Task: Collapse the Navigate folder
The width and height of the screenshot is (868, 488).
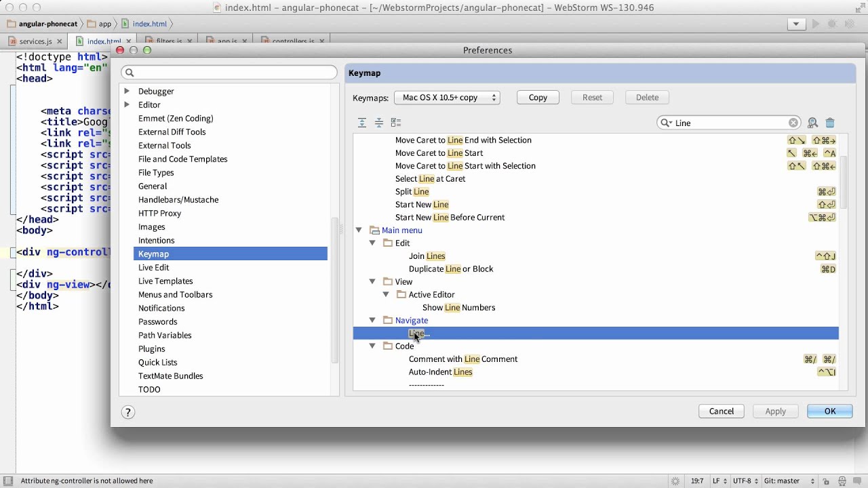Action: tap(372, 321)
